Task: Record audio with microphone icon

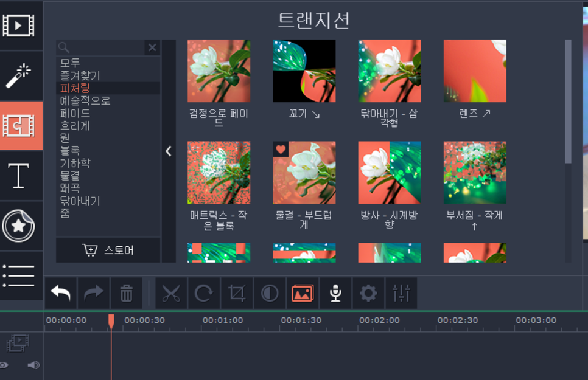Action: (335, 293)
